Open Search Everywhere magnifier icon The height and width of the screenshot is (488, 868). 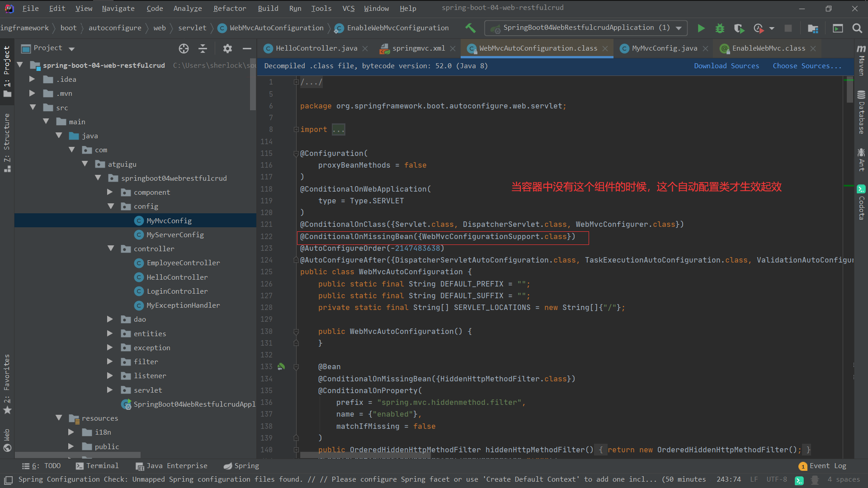pos(857,28)
